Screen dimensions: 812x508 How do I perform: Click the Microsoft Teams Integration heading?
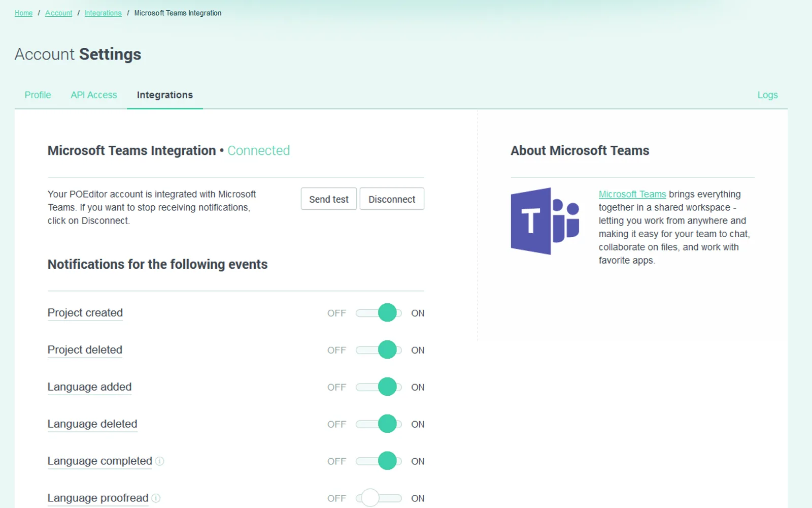(132, 151)
